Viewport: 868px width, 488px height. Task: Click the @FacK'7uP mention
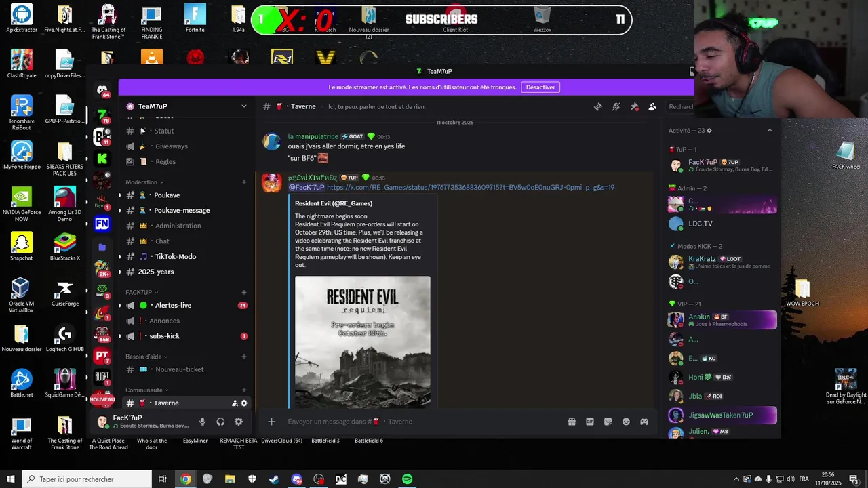coord(307,188)
